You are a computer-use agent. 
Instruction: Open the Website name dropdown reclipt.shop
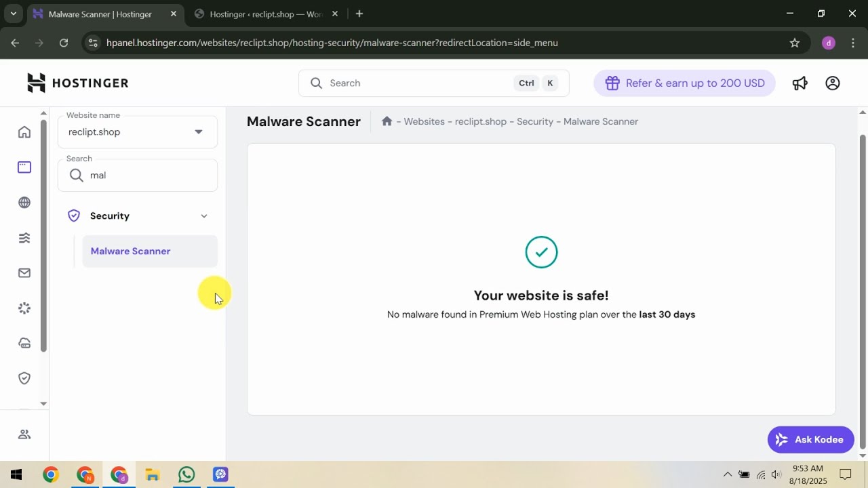click(x=138, y=132)
